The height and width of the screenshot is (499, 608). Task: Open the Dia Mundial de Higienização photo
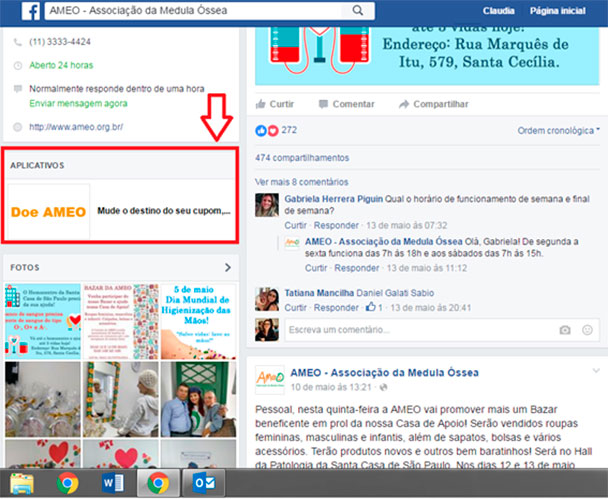tap(198, 321)
